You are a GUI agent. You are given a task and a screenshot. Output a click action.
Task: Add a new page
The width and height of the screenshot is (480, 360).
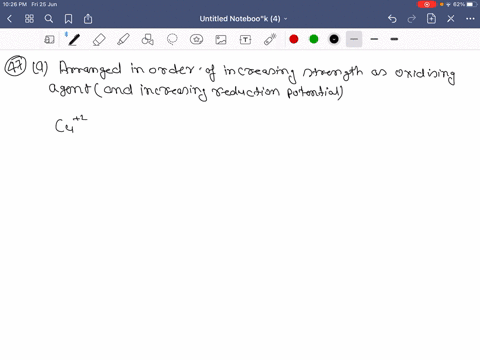point(431,19)
